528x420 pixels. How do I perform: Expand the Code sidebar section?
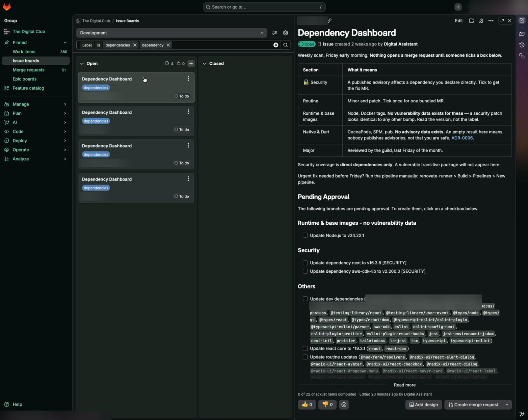(36, 132)
